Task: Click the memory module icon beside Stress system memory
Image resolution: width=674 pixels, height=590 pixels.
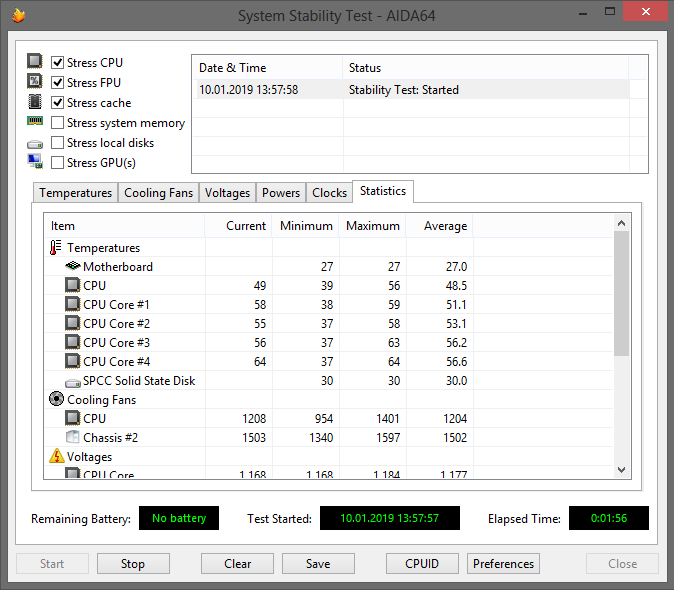Action: [35, 121]
